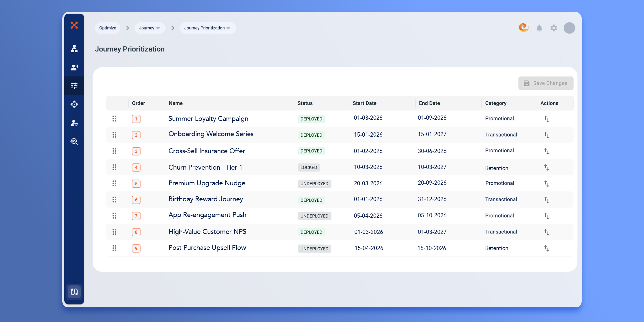Screen dimensions: 644x322
Task: Click the Optimize breadcrumb item
Action: pyautogui.click(x=107, y=28)
